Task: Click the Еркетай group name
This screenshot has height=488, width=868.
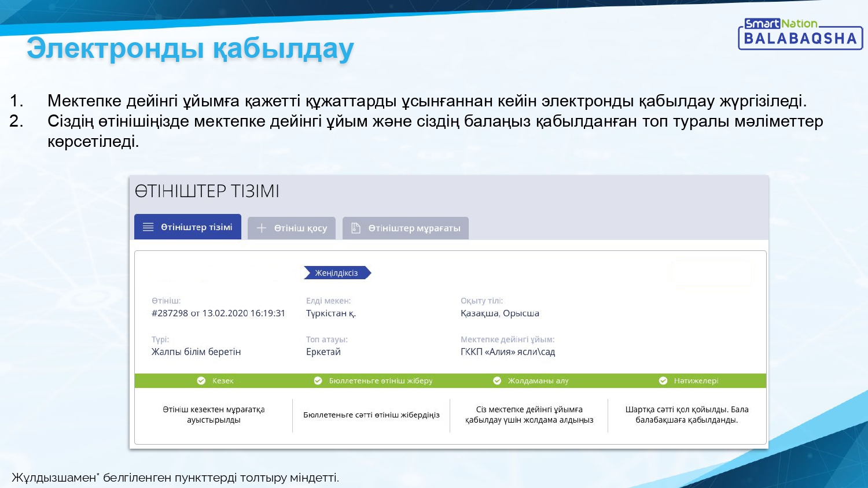Action: point(323,352)
